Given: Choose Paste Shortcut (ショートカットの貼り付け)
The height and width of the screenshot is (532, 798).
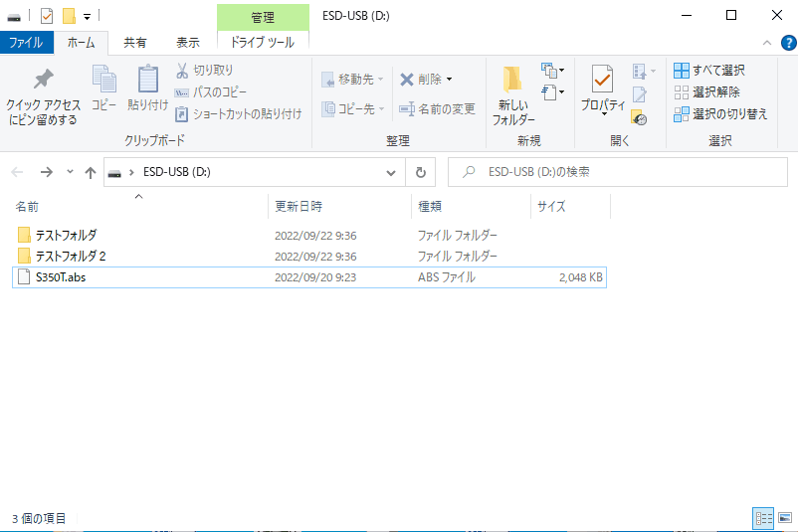Looking at the screenshot, I should (x=238, y=114).
